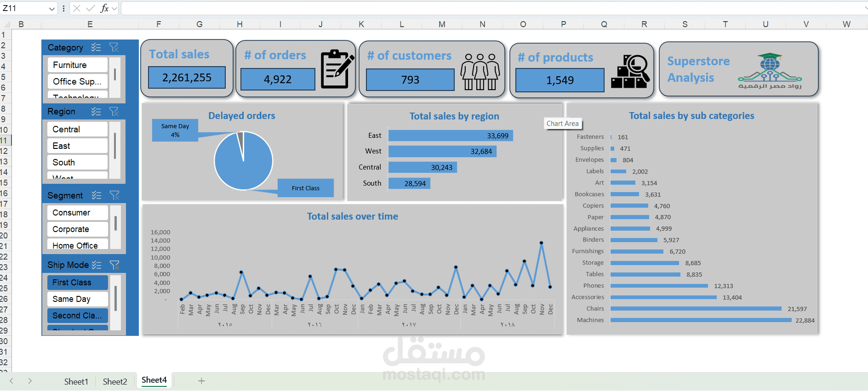Toggle multi-select on the Category slicer
This screenshot has height=391, width=868.
[96, 47]
